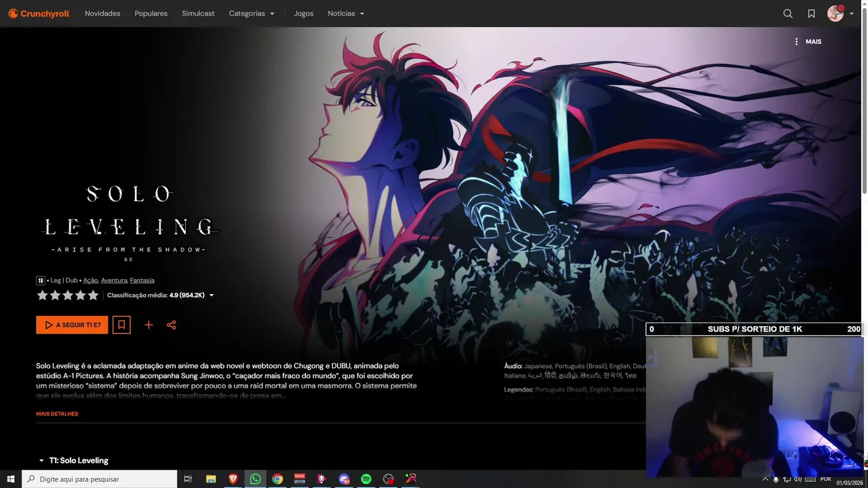Viewport: 868px width, 488px height.
Task: Click the Solo Leveling title logo
Action: 128,223
